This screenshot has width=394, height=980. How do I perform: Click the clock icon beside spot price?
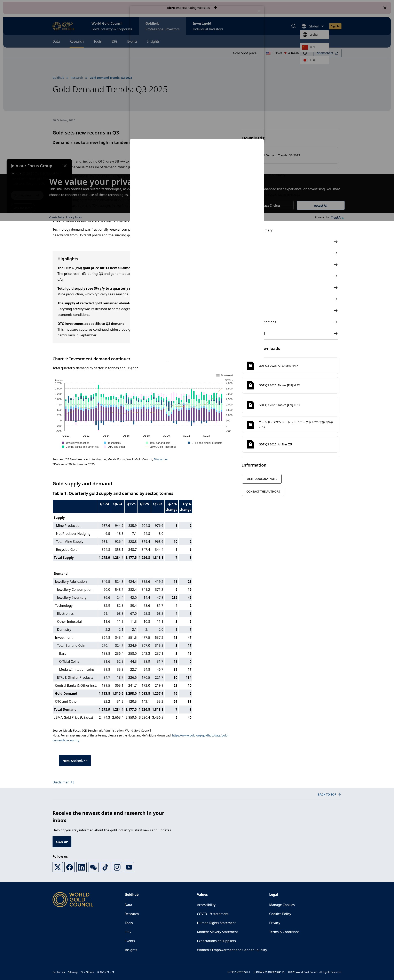click(305, 53)
